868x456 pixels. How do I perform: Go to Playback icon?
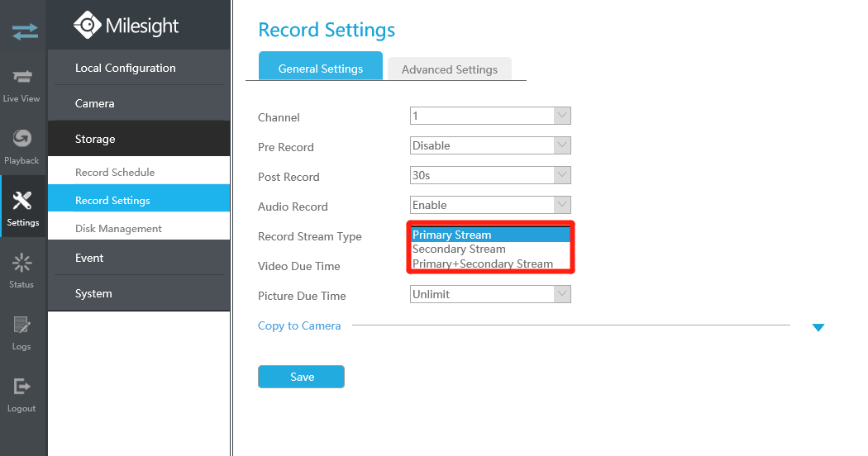click(22, 138)
